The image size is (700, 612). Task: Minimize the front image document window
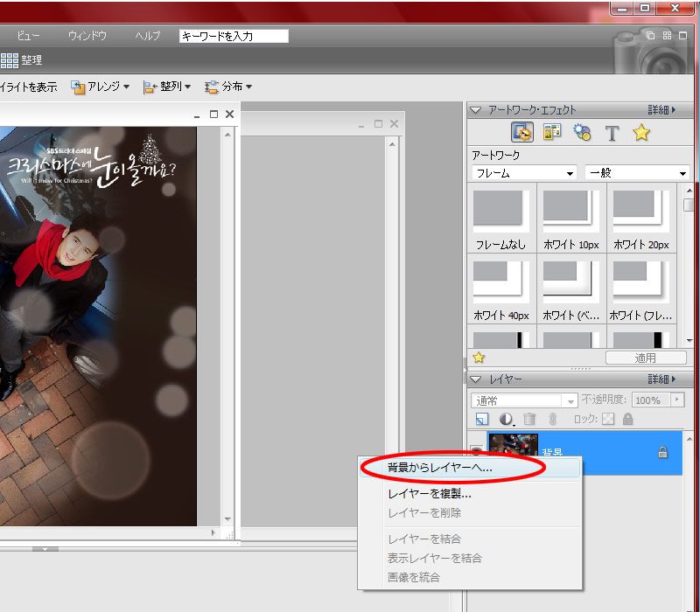[x=197, y=115]
